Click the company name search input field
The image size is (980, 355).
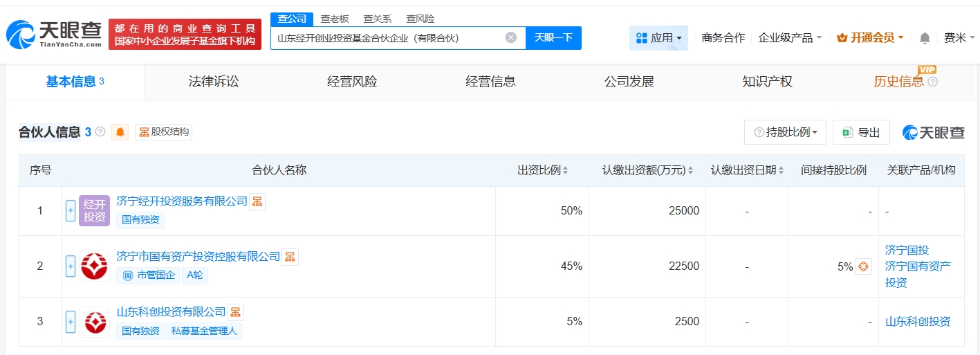click(387, 38)
